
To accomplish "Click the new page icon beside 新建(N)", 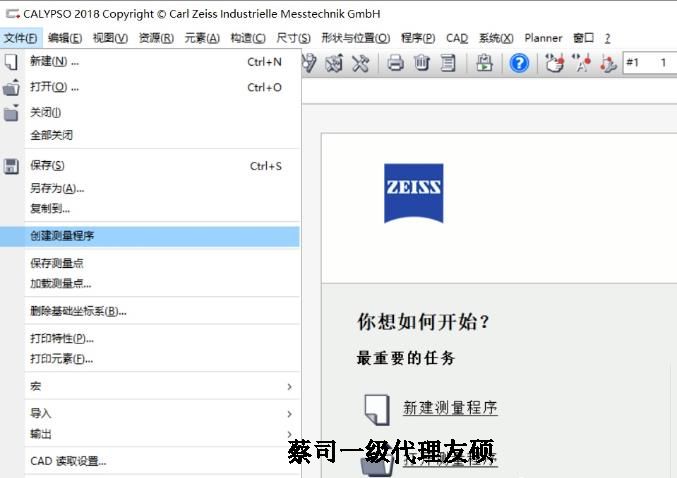I will coord(11,62).
